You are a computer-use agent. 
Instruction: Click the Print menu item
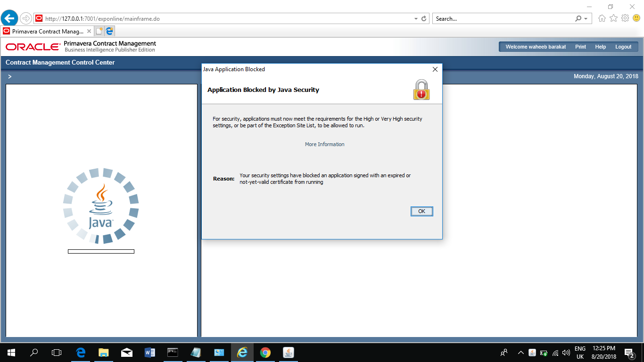[x=580, y=47]
